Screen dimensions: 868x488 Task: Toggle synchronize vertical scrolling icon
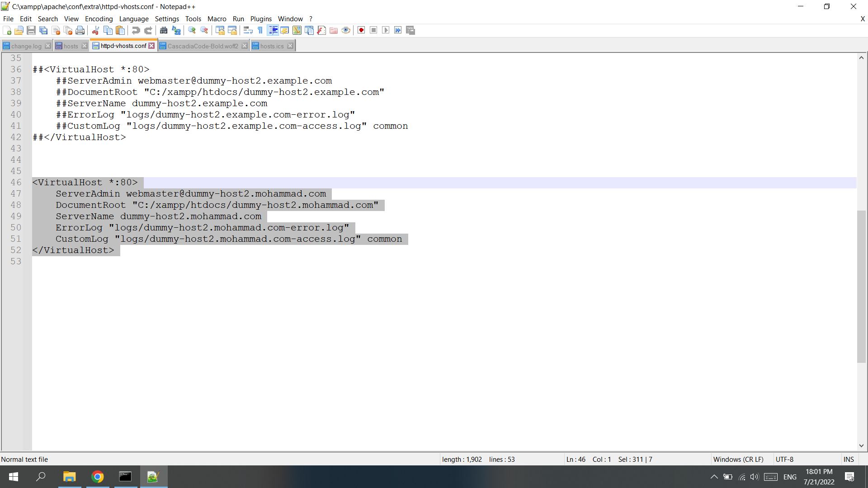[x=220, y=30]
